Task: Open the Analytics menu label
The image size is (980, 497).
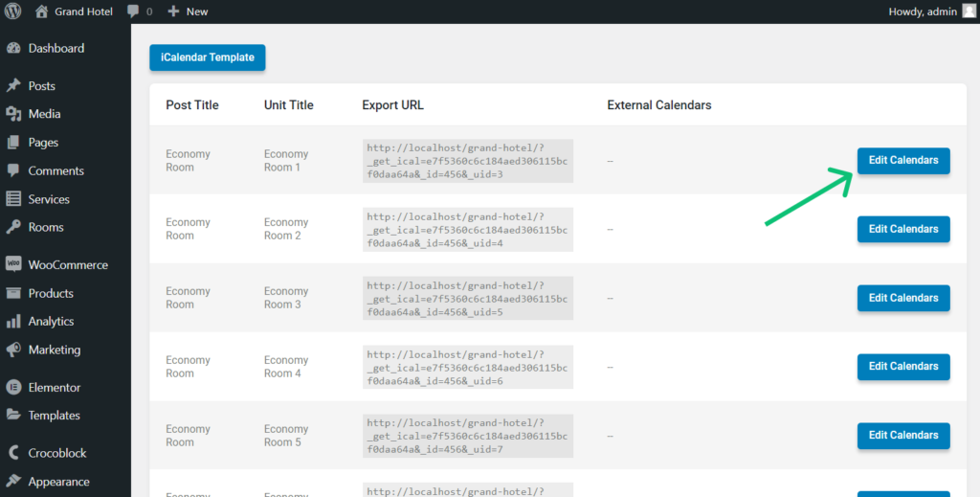Action: 51,322
